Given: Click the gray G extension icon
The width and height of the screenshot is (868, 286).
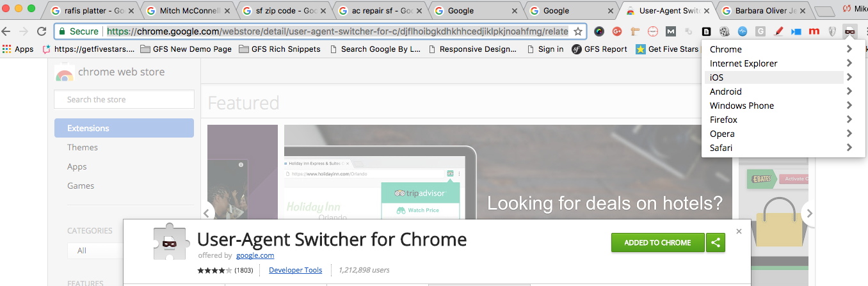Looking at the screenshot, I should click(760, 31).
